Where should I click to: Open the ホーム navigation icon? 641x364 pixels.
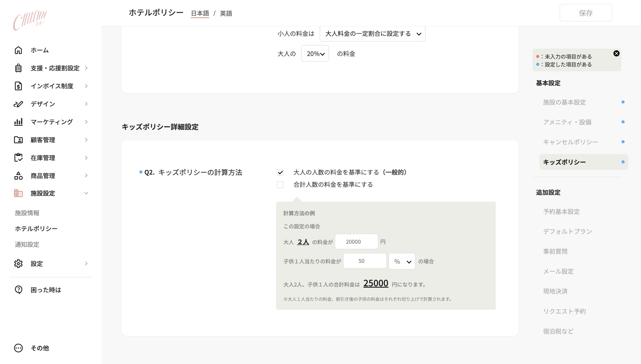pos(18,50)
